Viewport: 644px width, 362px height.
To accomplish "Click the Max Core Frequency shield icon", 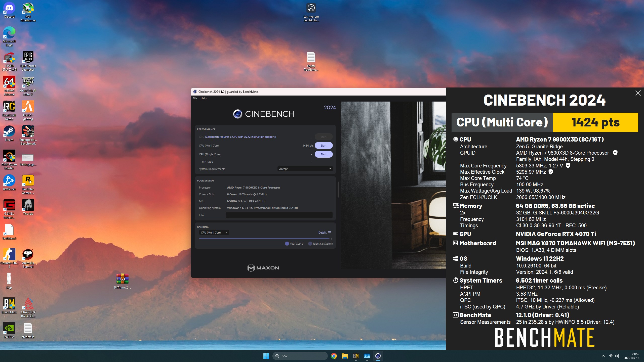I will [568, 165].
